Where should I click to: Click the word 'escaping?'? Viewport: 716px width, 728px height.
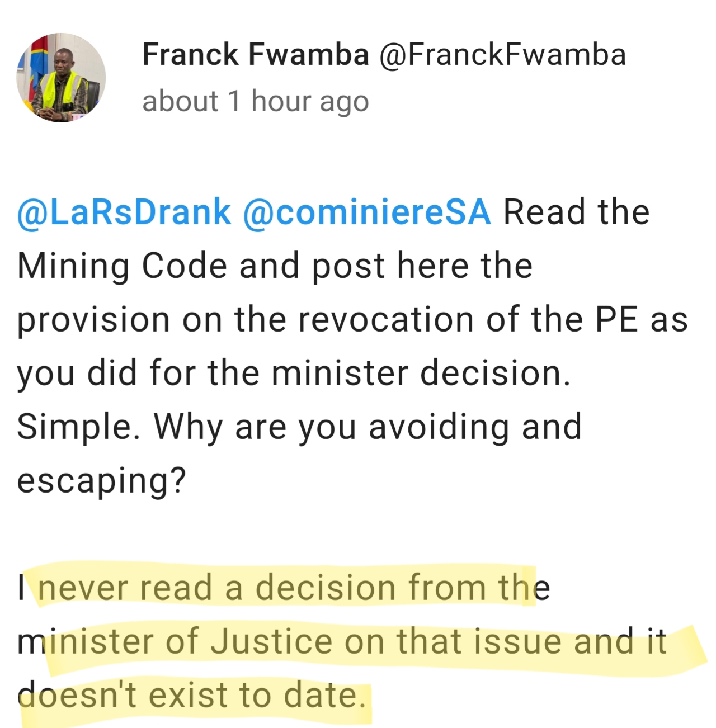pyautogui.click(x=101, y=480)
